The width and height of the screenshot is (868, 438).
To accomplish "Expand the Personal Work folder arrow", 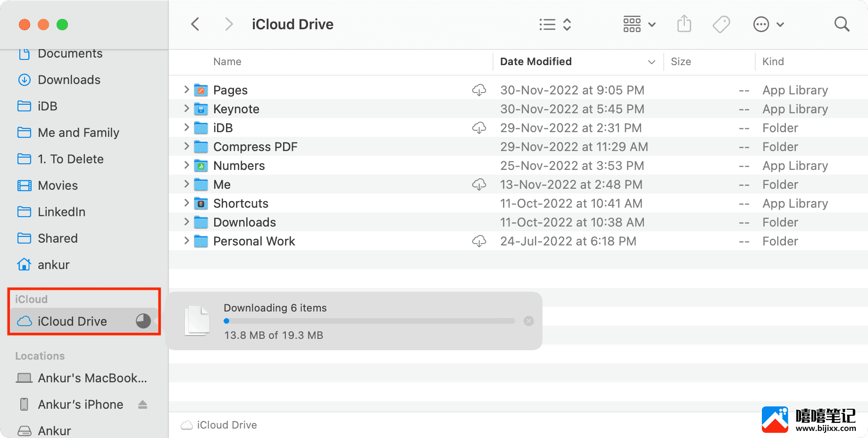I will point(186,241).
